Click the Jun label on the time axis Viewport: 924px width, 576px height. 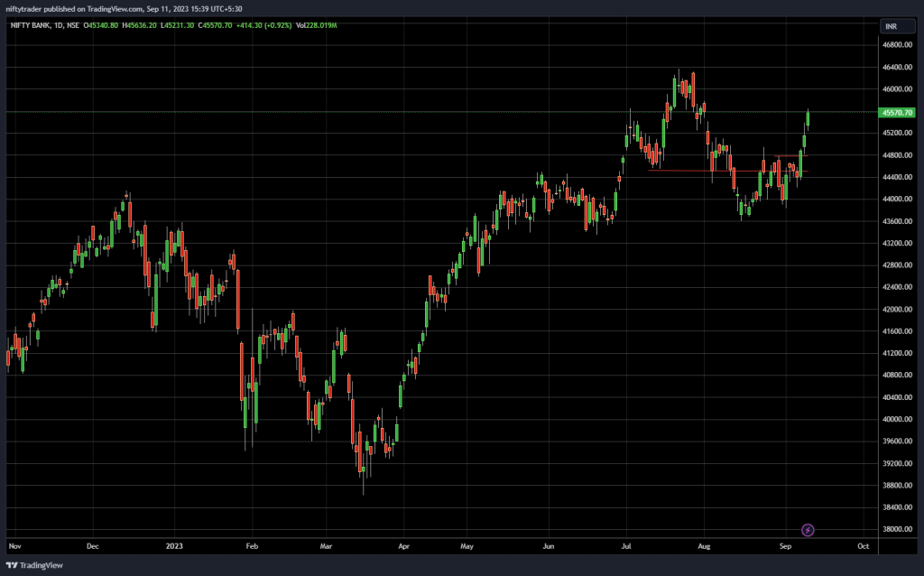[548, 546]
